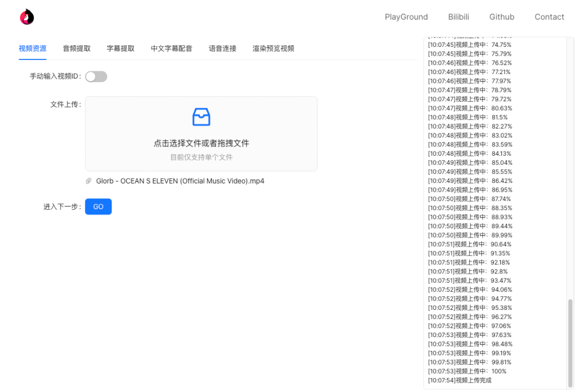The image size is (588, 391).
Task: Select the 视频资源 tab
Action: (32, 48)
